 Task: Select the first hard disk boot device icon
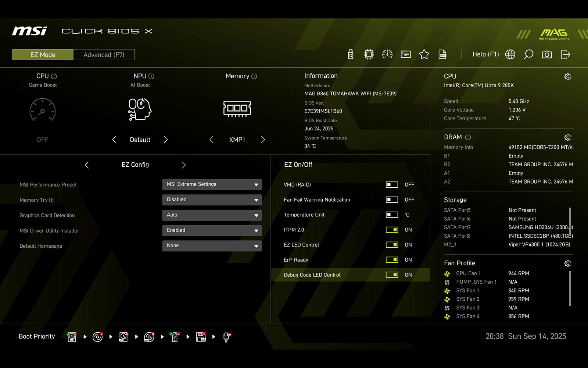[72, 337]
